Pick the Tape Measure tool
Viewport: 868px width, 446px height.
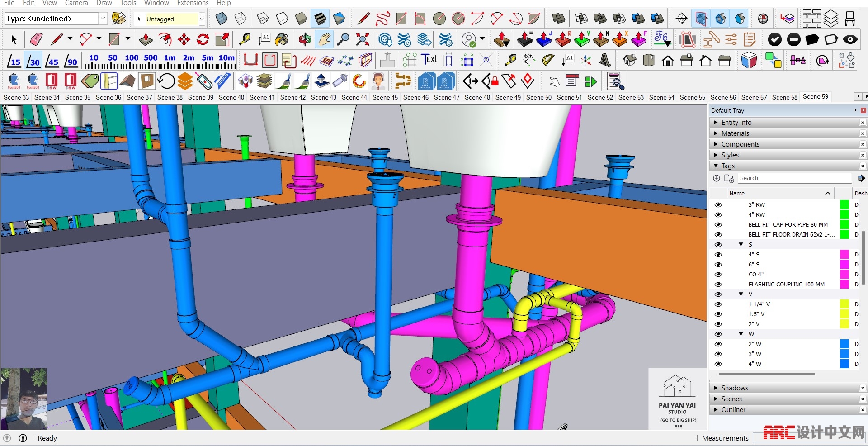[x=245, y=40]
